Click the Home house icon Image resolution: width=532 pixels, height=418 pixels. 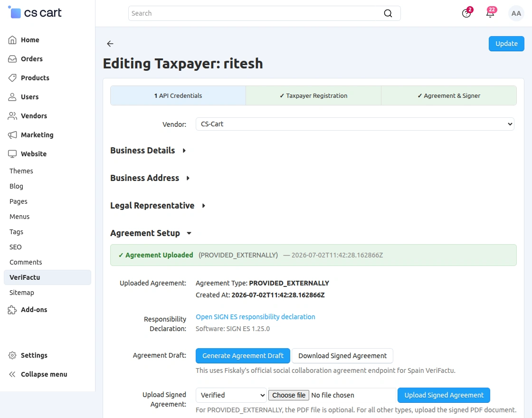coord(12,40)
